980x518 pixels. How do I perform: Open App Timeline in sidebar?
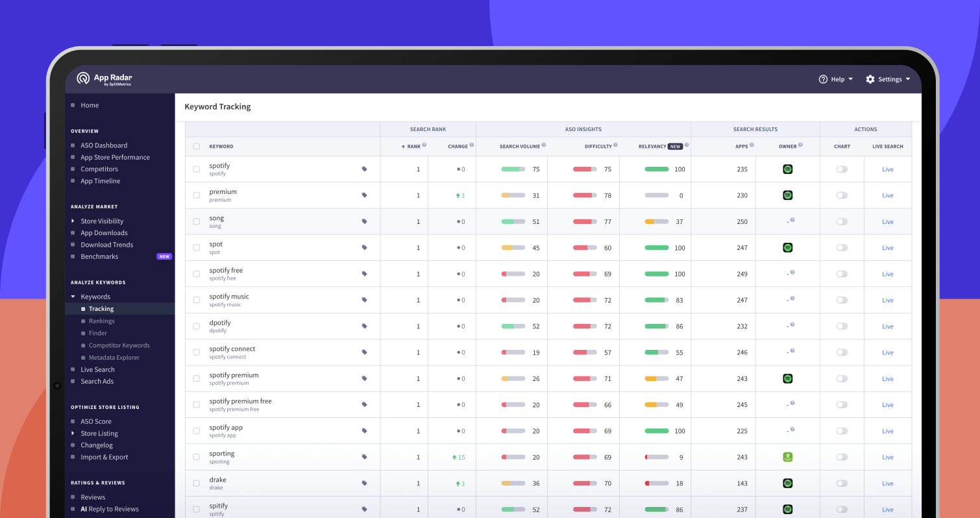(x=100, y=181)
